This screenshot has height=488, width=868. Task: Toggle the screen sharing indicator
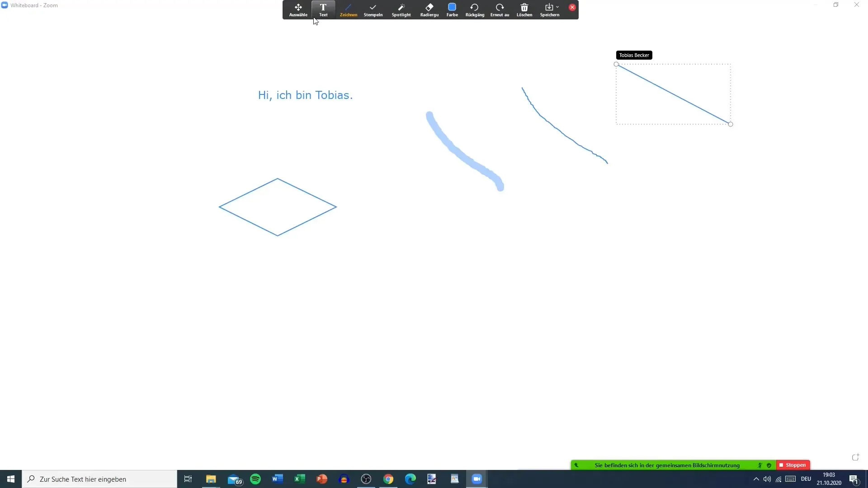576,465
